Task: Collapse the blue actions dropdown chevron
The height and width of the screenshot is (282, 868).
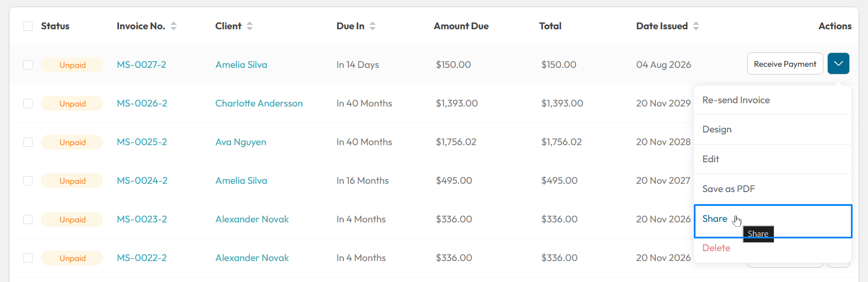Action: point(838,63)
